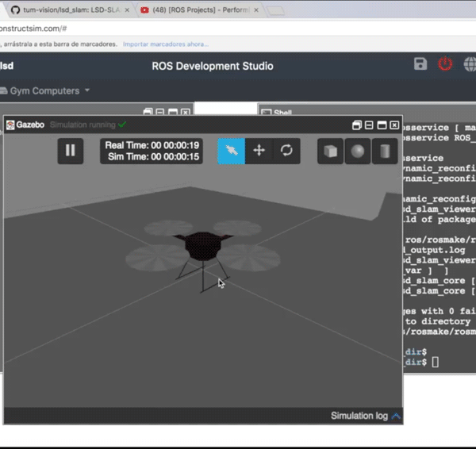
Task: Close the tum-vision/lsd_slam browser tab
Action: pyautogui.click(x=127, y=10)
